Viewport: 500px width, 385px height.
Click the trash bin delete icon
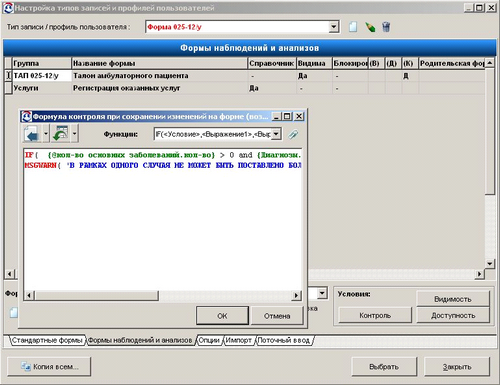386,27
